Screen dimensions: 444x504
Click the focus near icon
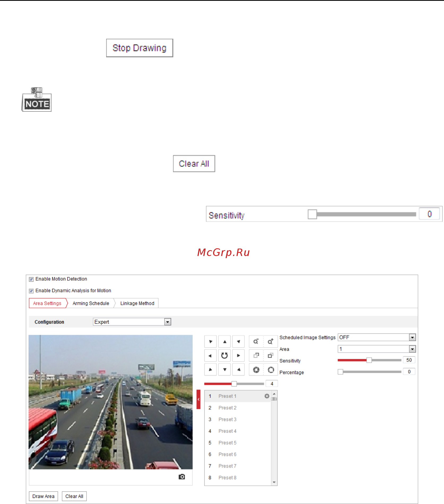256,356
